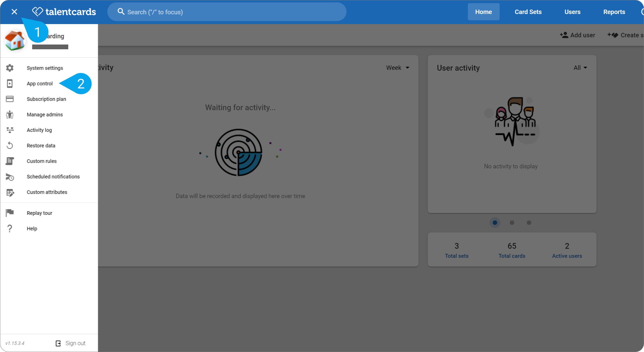Screen dimensions: 644x352
Task: Open System settings via gear icon
Action: click(10, 68)
